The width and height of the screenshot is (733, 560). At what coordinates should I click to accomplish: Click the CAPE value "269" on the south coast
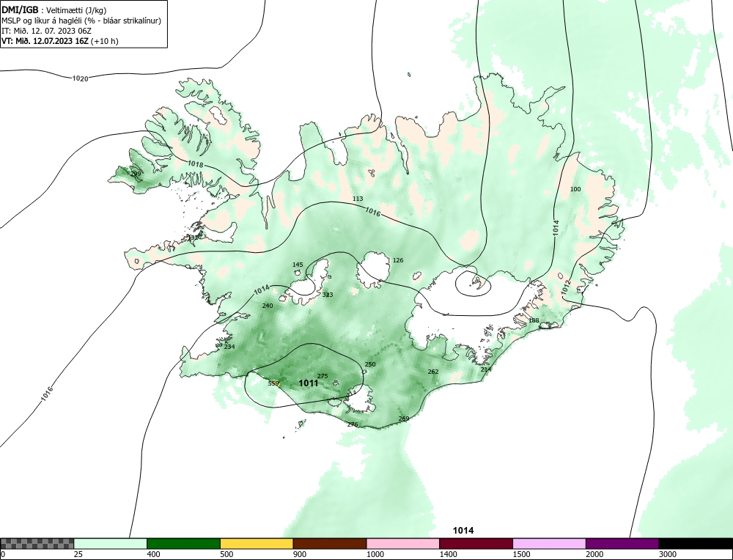pos(404,419)
